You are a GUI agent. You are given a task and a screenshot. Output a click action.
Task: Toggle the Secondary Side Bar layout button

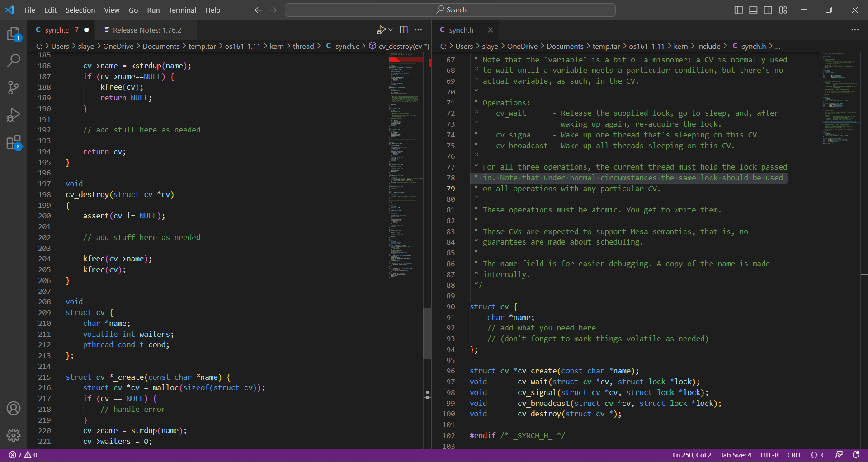pos(768,10)
